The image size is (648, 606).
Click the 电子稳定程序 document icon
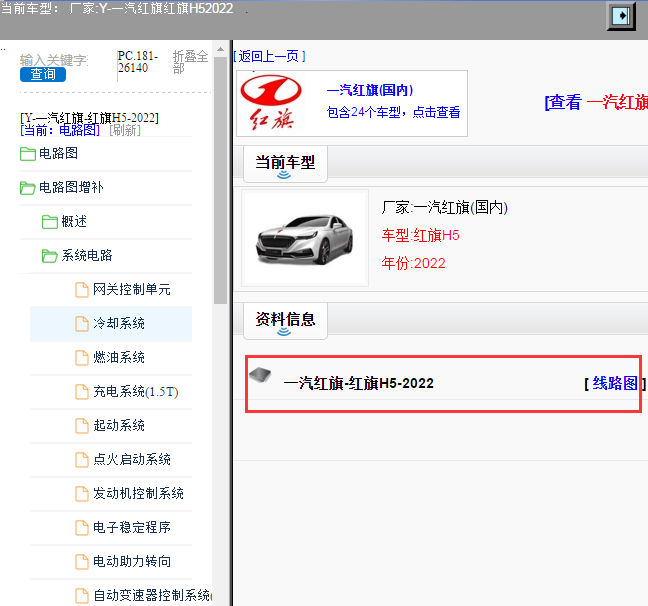[x=82, y=527]
